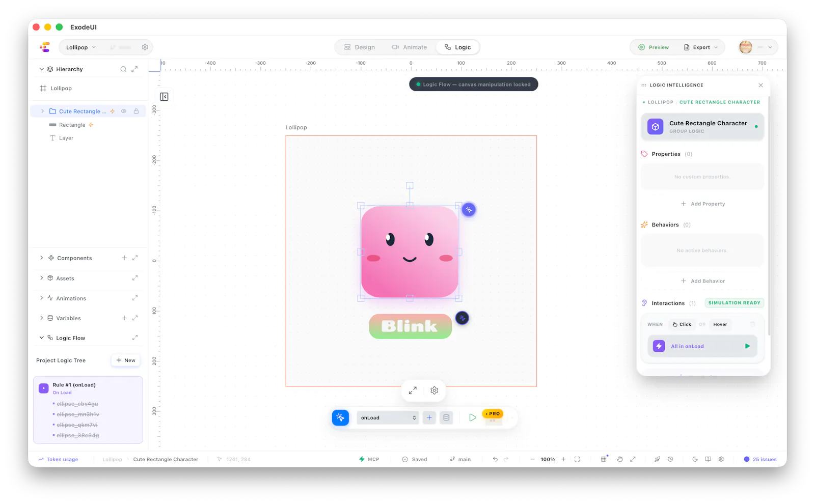The height and width of the screenshot is (504, 815).
Task: Open the Export dropdown menu
Action: click(x=701, y=47)
